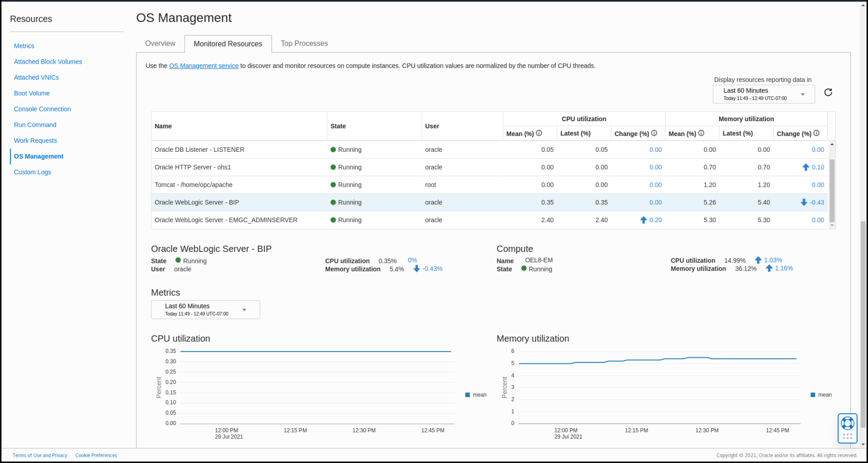Viewport: 868px width, 463px height.
Task: Click the info icon beside Memory Mean (%)
Action: 701,133
